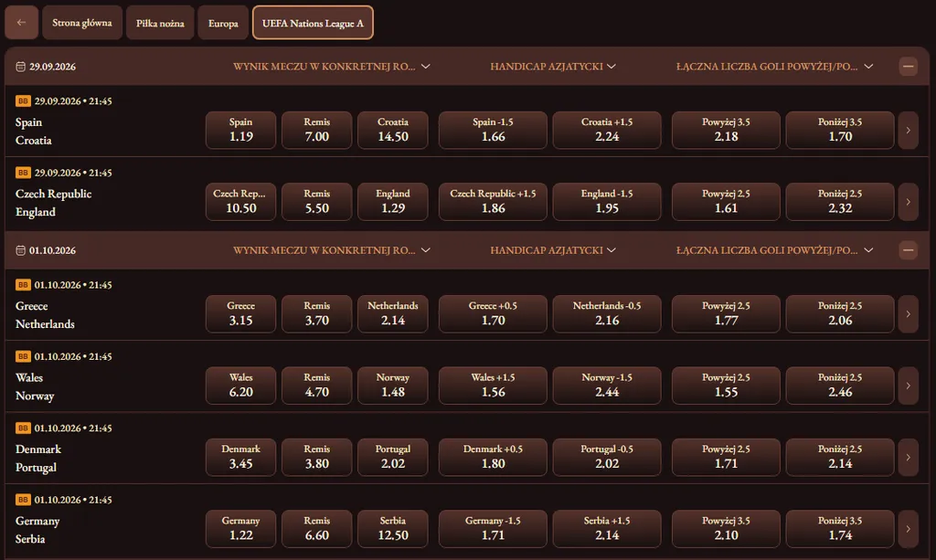
Task: Pick Spain -1.5 handicap at 1.66
Action: (493, 130)
